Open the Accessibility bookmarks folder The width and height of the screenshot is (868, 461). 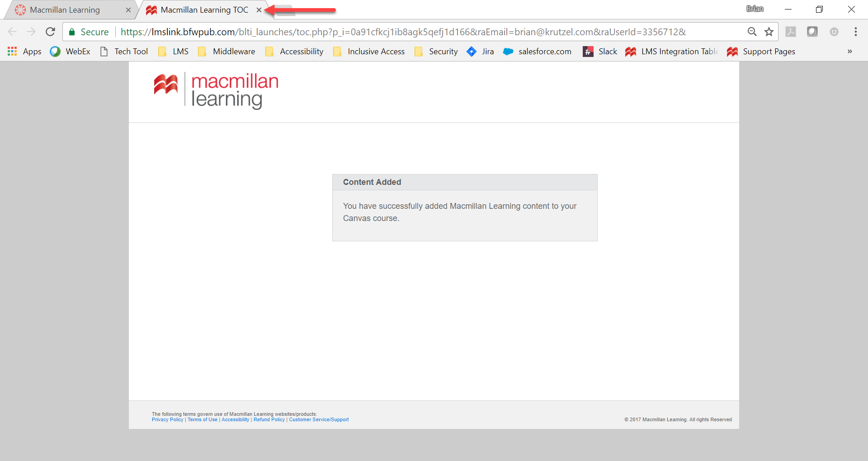294,52
